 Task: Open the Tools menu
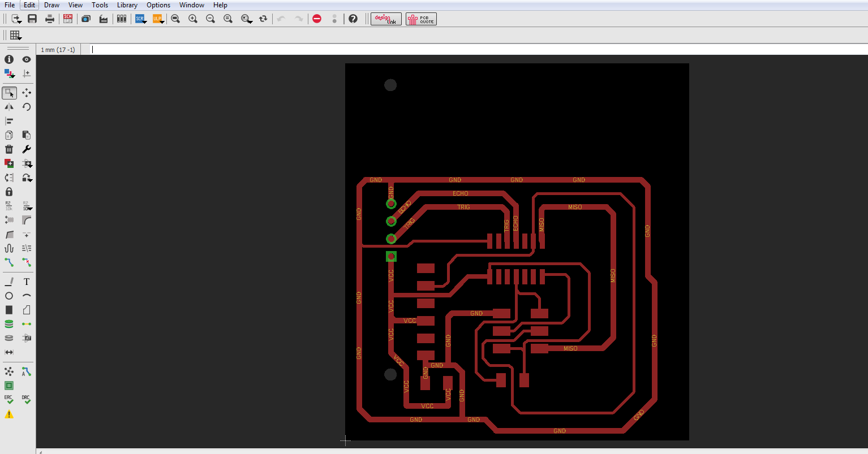tap(100, 5)
